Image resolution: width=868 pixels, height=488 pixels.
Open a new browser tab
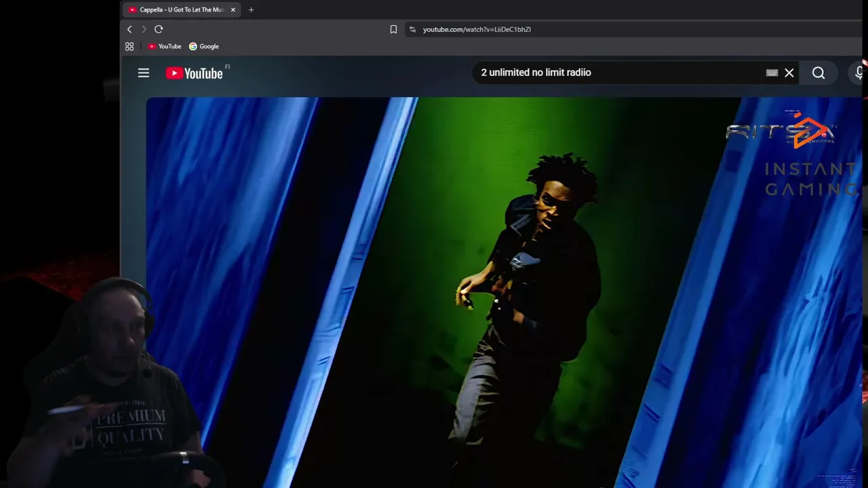[251, 9]
